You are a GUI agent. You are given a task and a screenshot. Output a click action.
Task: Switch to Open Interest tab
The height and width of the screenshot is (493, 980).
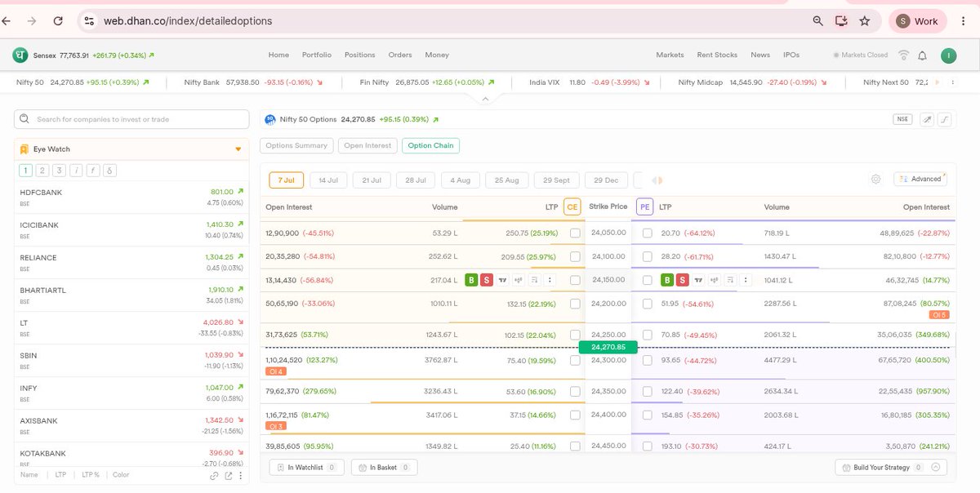pos(367,145)
